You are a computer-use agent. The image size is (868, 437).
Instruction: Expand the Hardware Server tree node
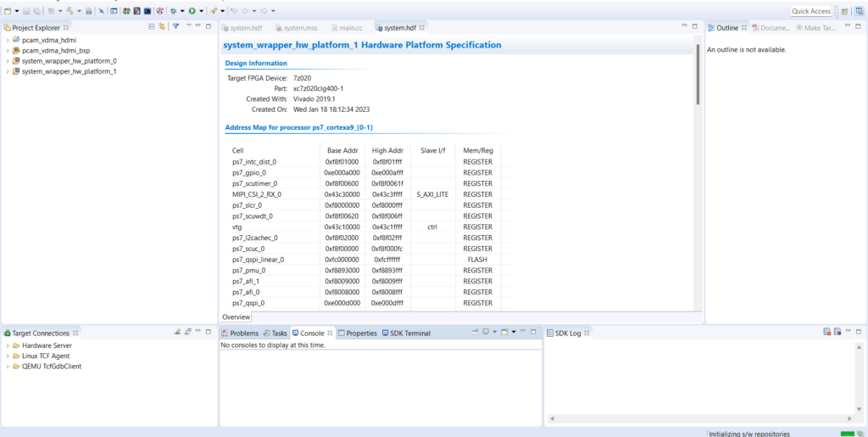(x=8, y=345)
